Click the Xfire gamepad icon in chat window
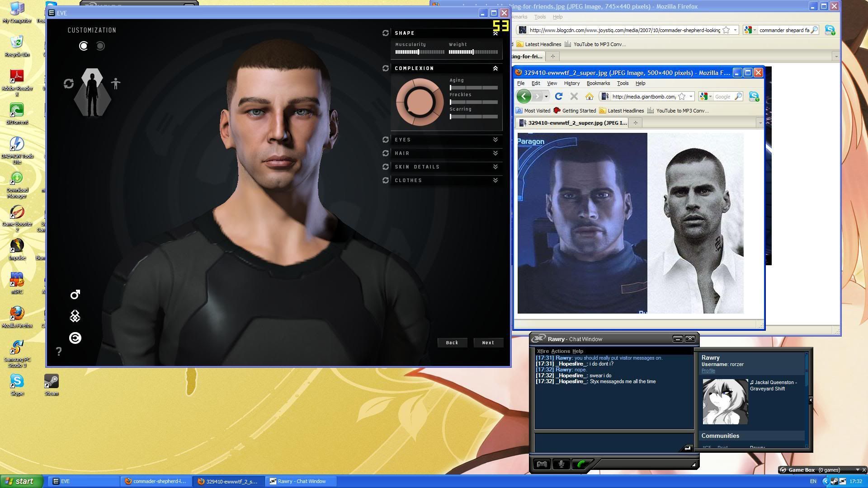 pos(541,463)
